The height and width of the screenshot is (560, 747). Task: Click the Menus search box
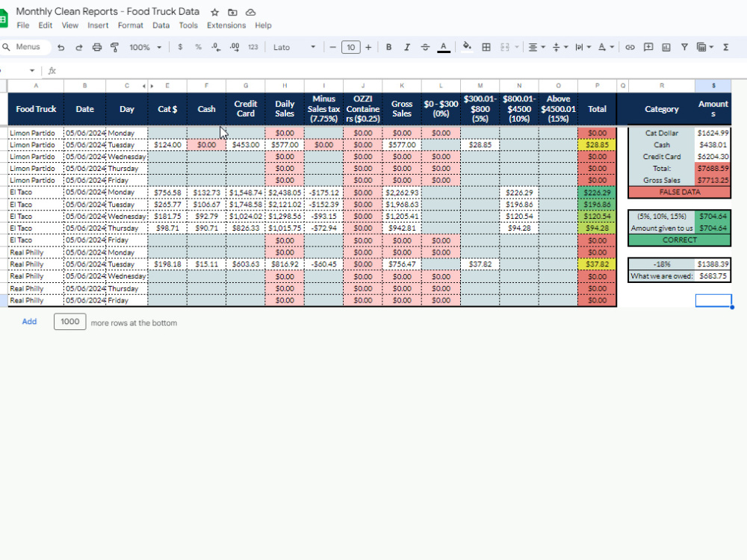point(25,46)
